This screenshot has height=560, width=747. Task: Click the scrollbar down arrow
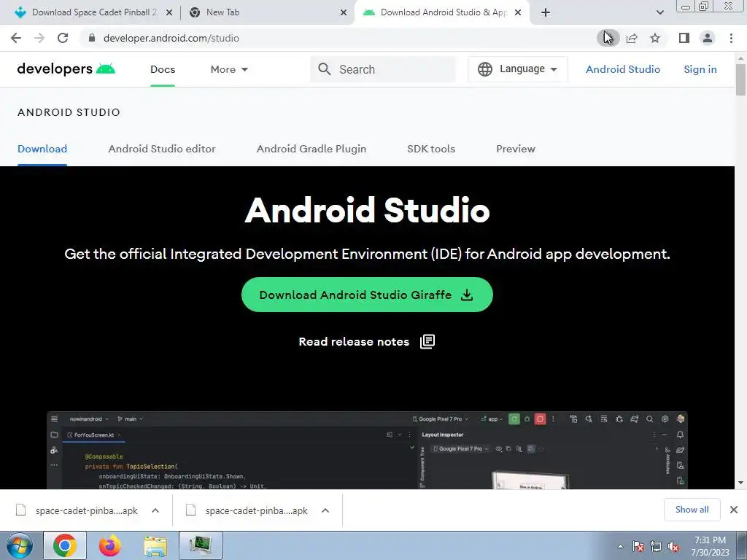tap(741, 483)
